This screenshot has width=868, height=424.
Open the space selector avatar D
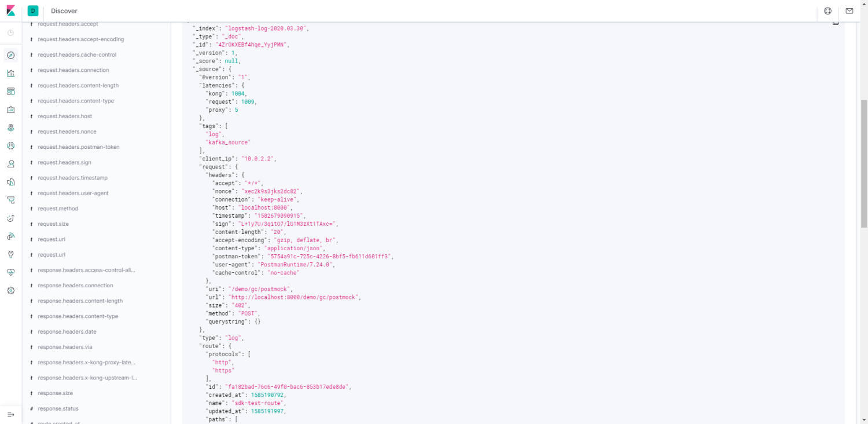pos(33,11)
